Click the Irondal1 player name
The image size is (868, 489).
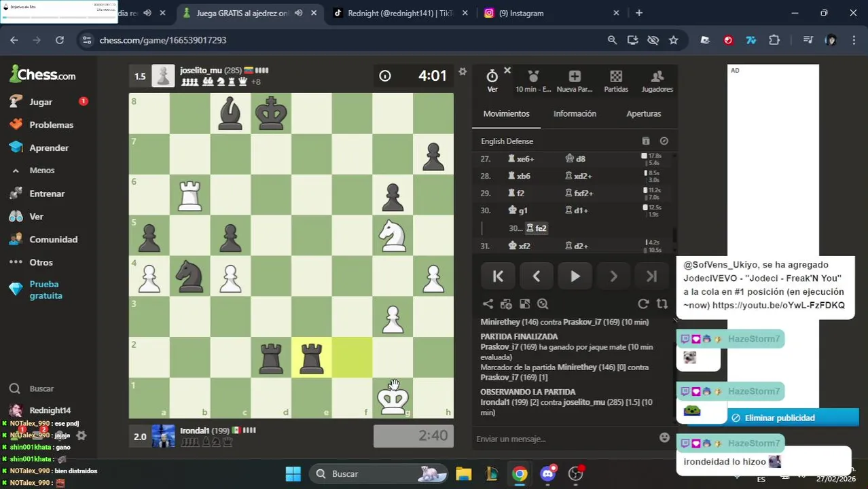tap(194, 431)
